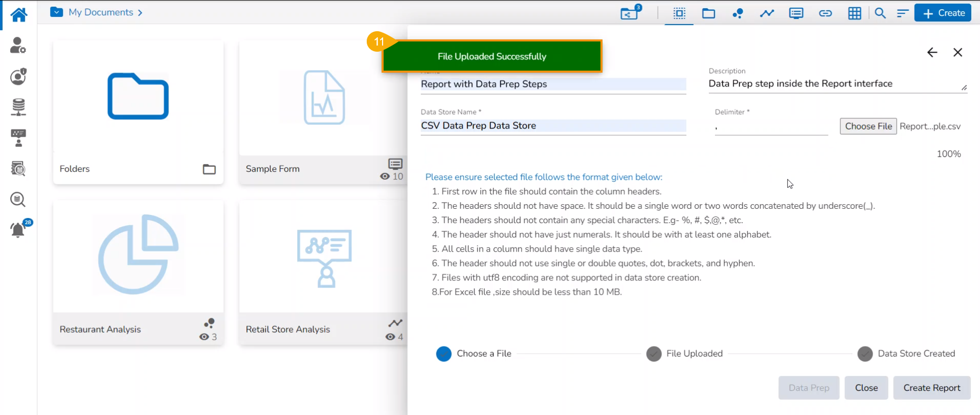Click the Data Store Name input field

click(553, 126)
